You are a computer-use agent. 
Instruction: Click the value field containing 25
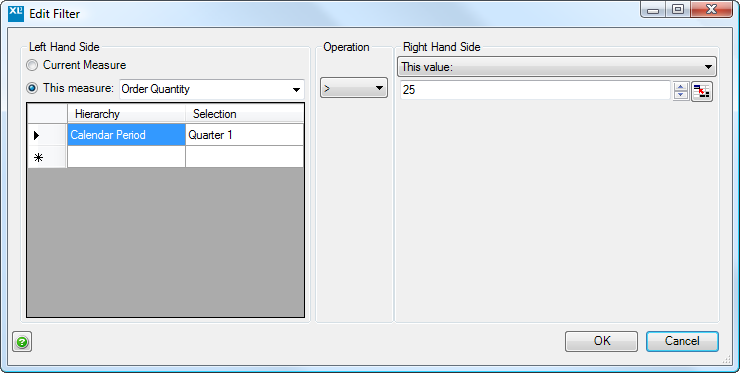tap(535, 90)
